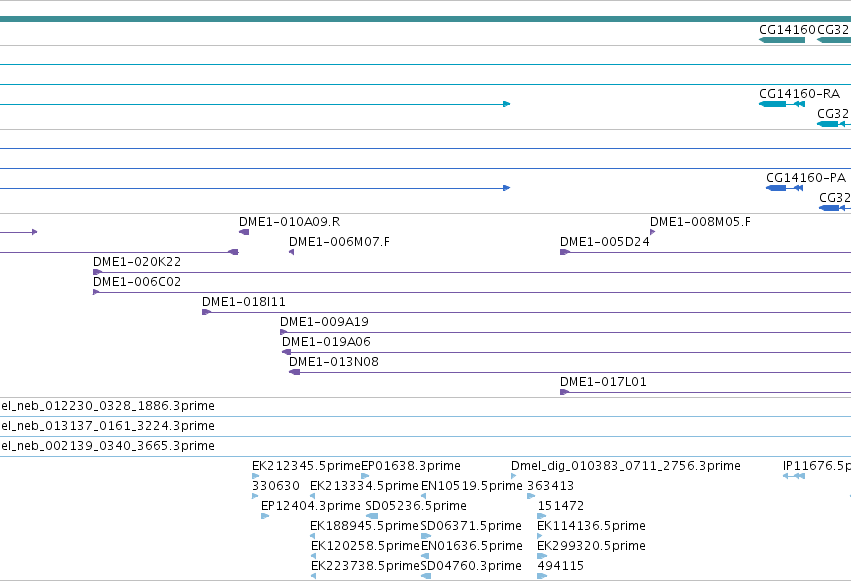The height and width of the screenshot is (581, 851).
Task: Select the DME1-019A06 label
Action: [x=326, y=342]
